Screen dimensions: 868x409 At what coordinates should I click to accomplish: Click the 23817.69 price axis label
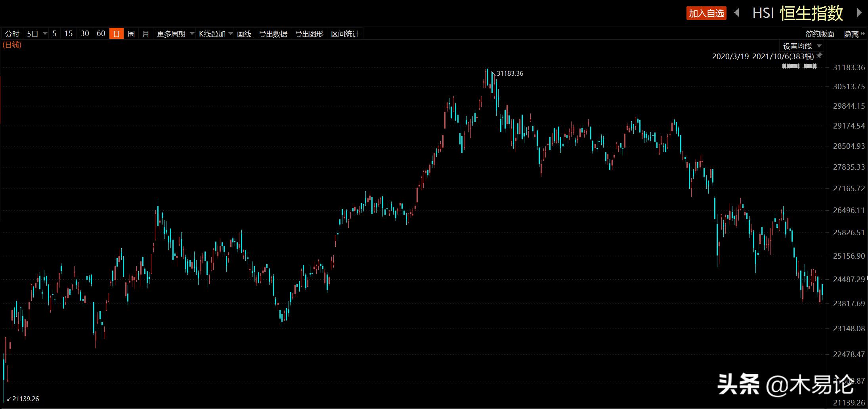click(849, 303)
